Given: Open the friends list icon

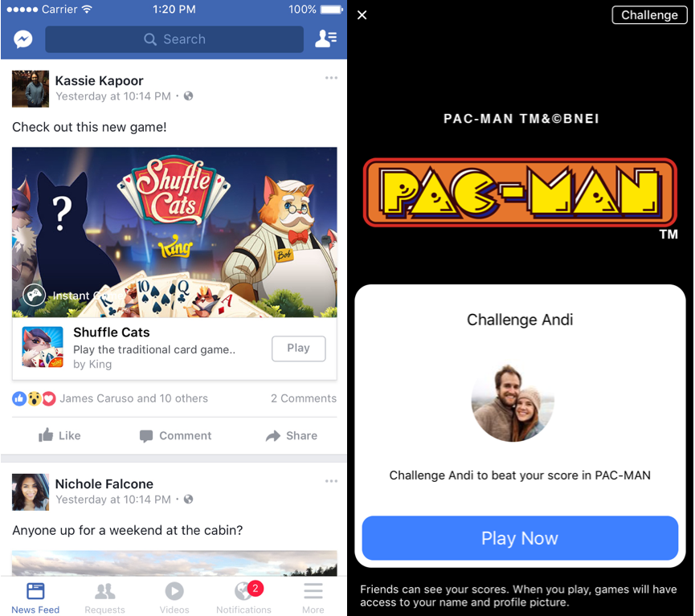Looking at the screenshot, I should pos(325,39).
